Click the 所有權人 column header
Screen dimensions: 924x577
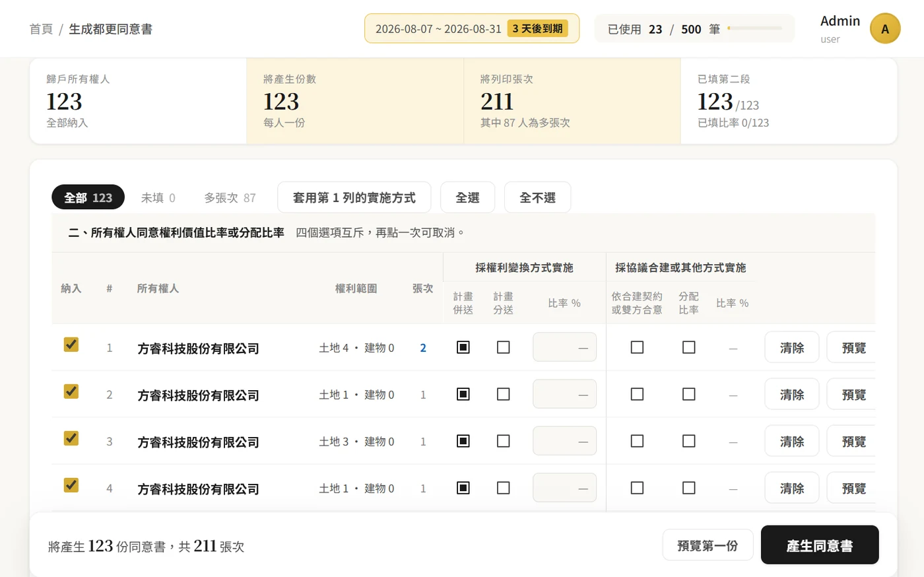[x=158, y=288]
